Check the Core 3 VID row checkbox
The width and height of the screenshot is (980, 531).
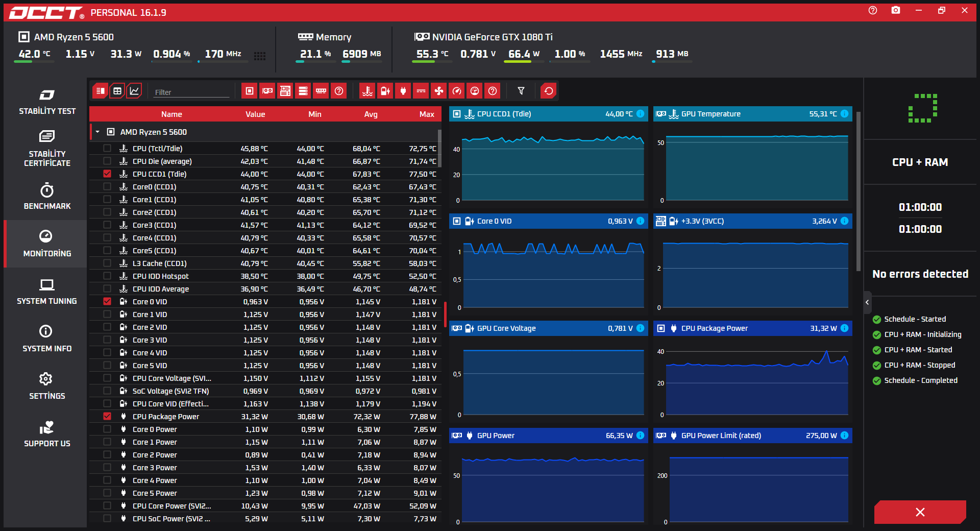coord(107,340)
